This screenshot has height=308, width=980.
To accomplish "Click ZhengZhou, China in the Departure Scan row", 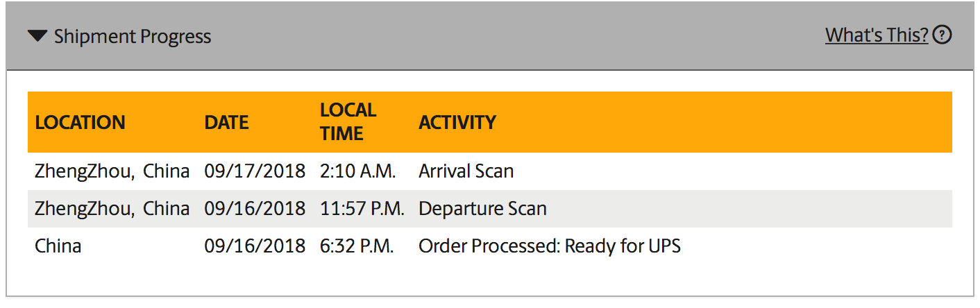I will coord(112,209).
